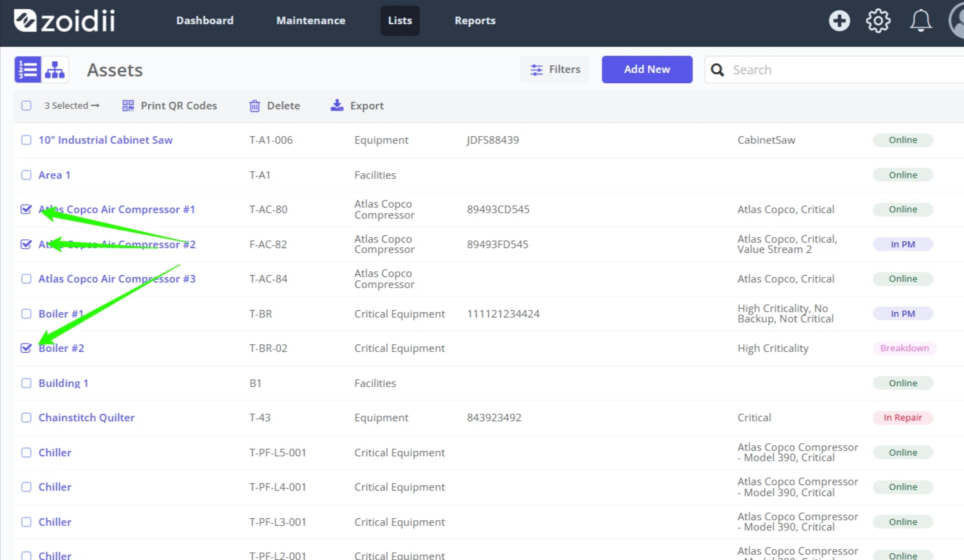Click the Add New button
The width and height of the screenshot is (964, 560).
point(647,69)
